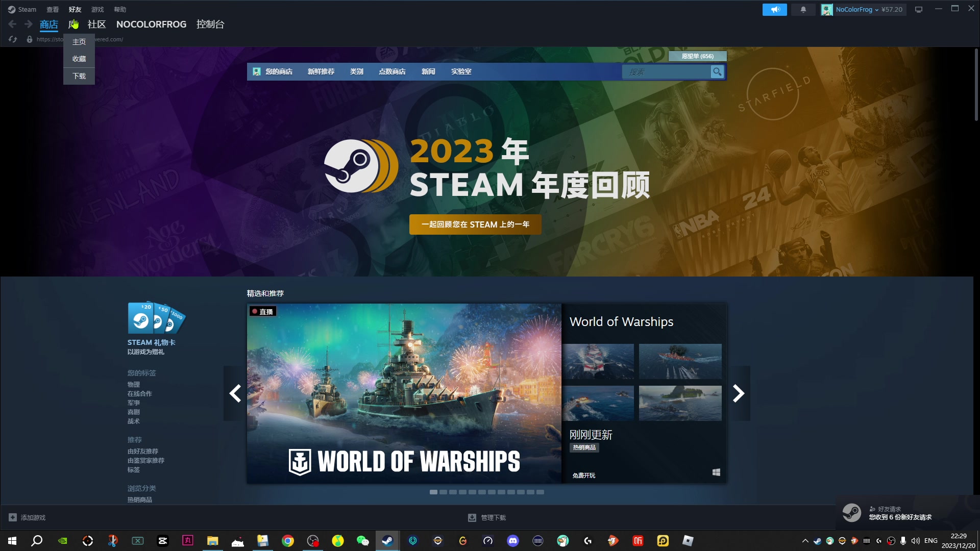
Task: Reload the store page with refresh icon
Action: tap(13, 39)
